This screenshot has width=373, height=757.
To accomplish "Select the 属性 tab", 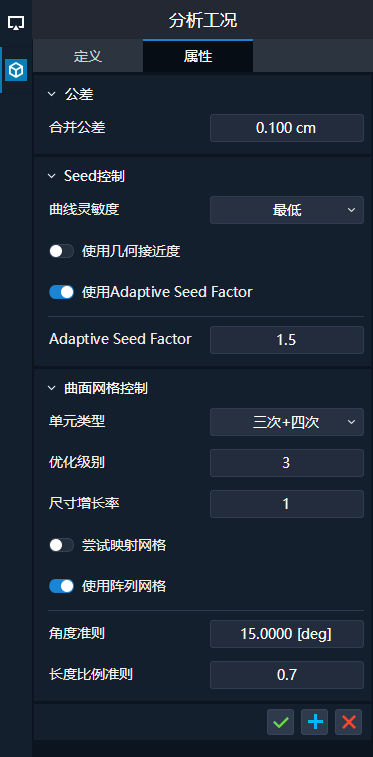I will [198, 56].
